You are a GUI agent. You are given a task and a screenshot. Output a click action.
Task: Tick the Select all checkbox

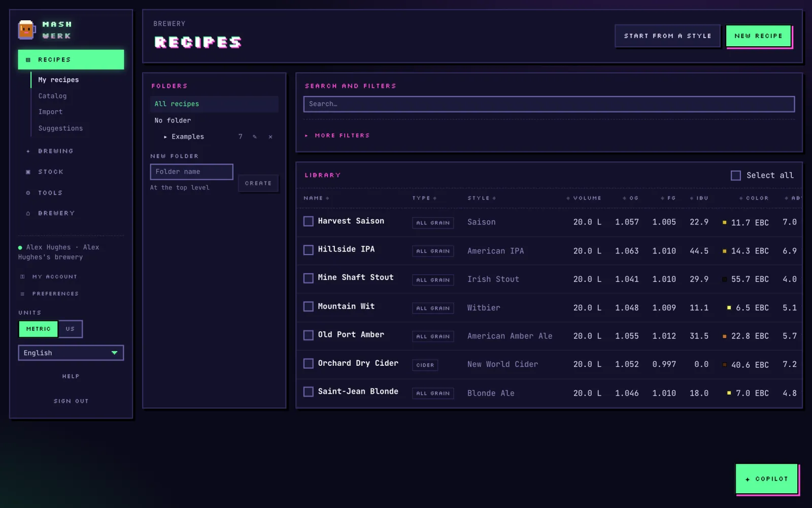736,175
